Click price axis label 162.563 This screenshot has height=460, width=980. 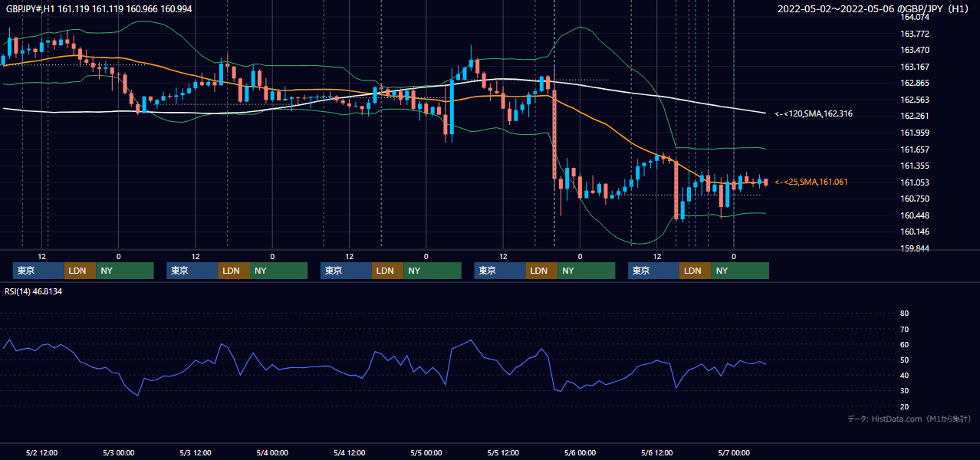[914, 100]
